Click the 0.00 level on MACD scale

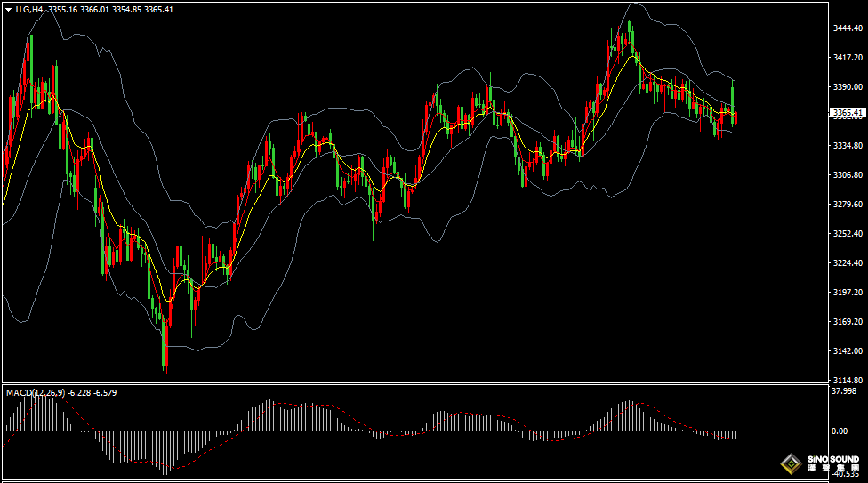pyautogui.click(x=841, y=431)
